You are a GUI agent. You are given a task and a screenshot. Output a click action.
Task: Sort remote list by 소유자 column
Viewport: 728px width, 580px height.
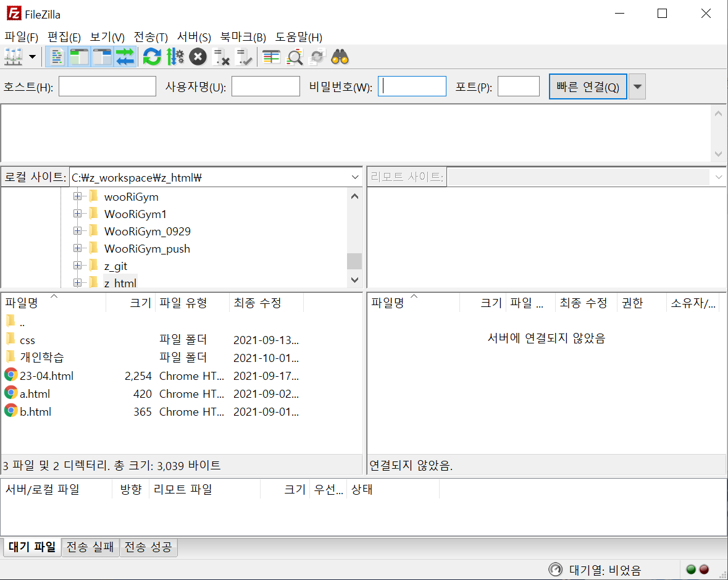pyautogui.click(x=693, y=303)
